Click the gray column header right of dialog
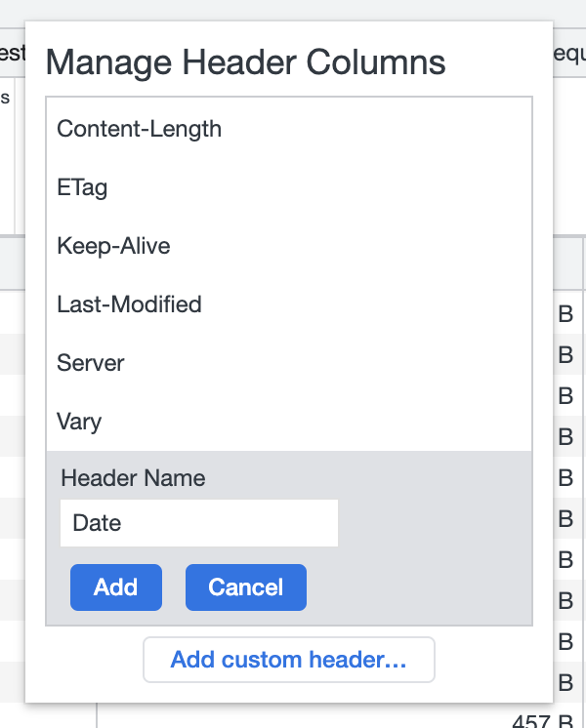586x728 pixels. [567, 264]
